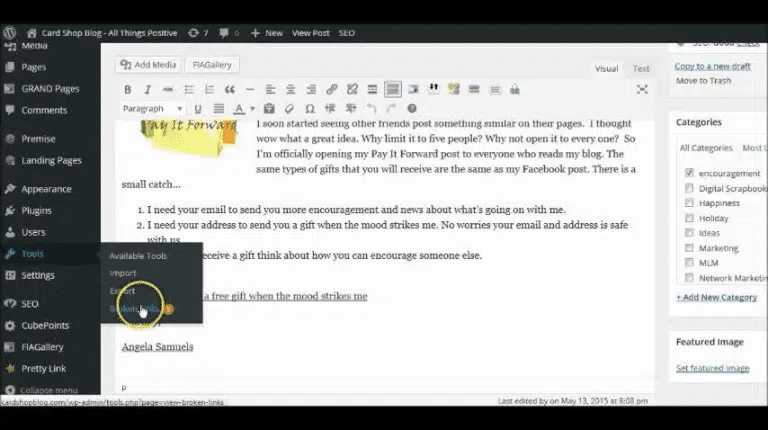Expand the text color dropdown arrow

(253, 109)
